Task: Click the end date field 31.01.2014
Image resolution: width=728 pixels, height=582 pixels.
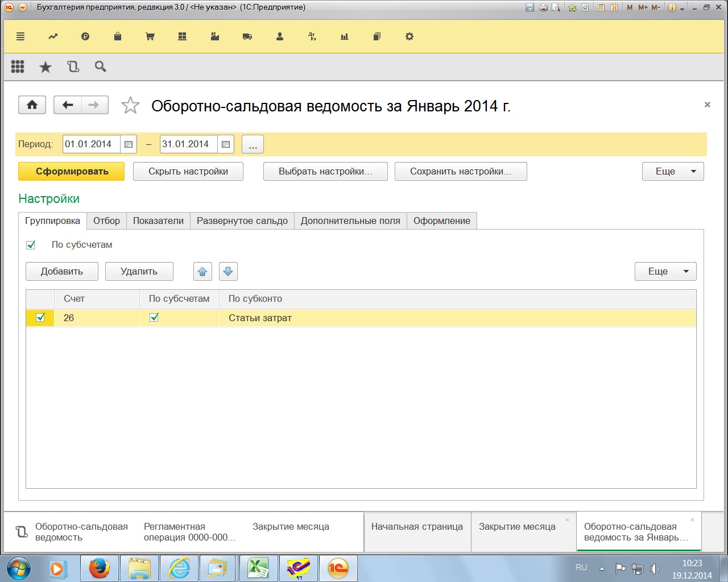Action: click(x=189, y=144)
